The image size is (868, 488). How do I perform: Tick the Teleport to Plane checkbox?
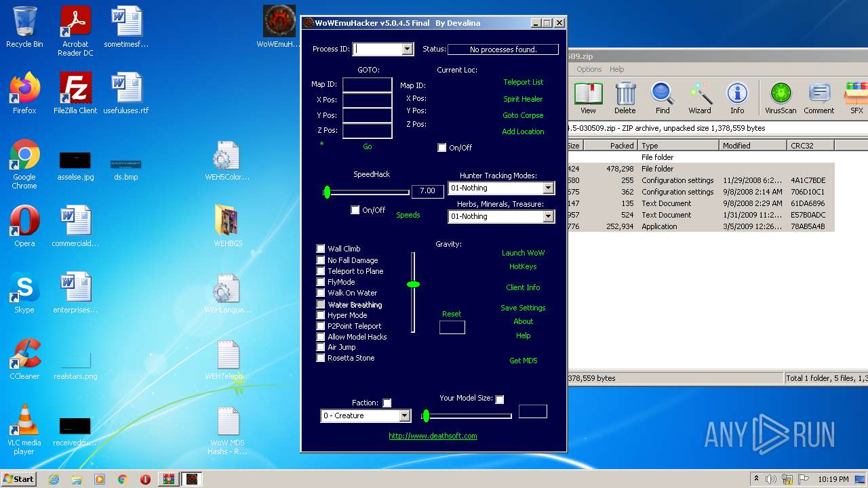coord(321,270)
